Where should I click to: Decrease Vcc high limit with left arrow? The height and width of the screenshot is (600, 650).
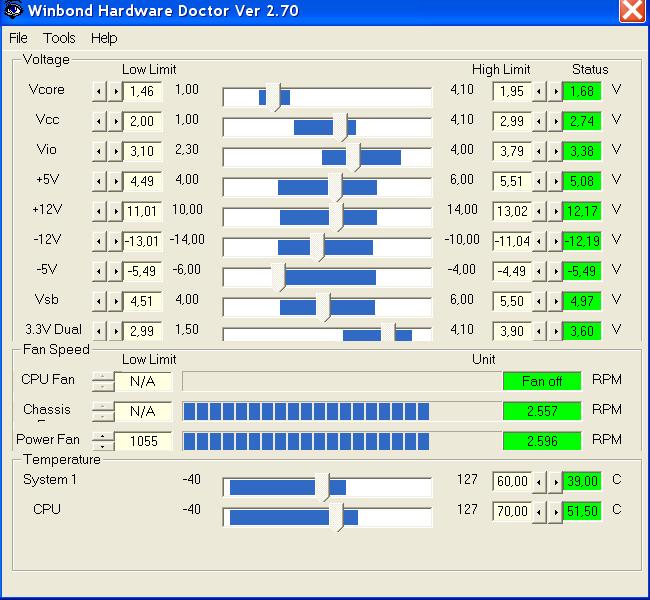coord(539,121)
